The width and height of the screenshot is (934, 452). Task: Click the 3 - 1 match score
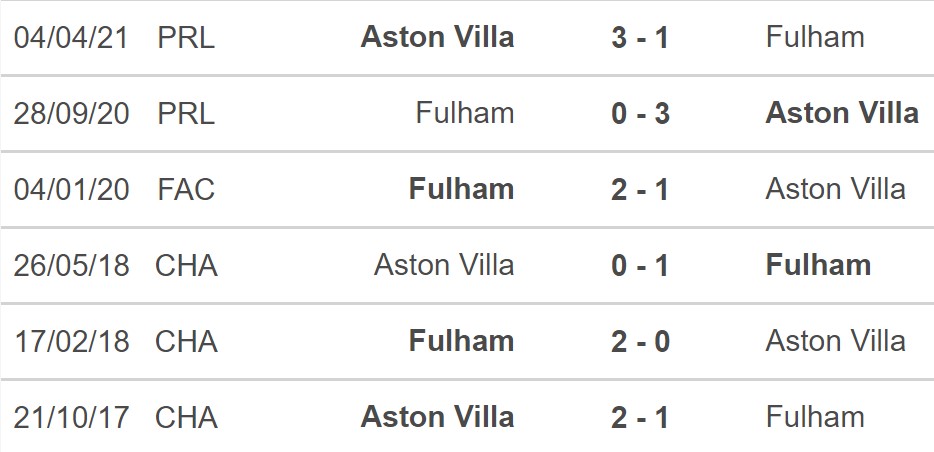[640, 38]
